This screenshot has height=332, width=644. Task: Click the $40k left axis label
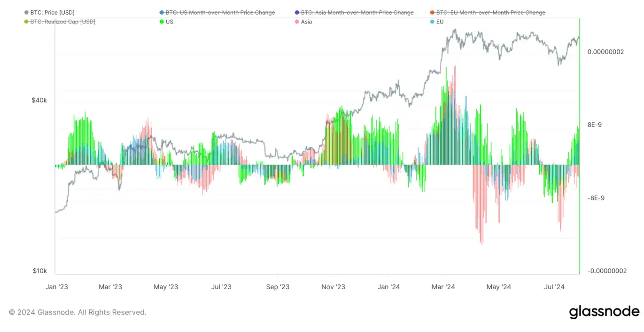pyautogui.click(x=39, y=100)
